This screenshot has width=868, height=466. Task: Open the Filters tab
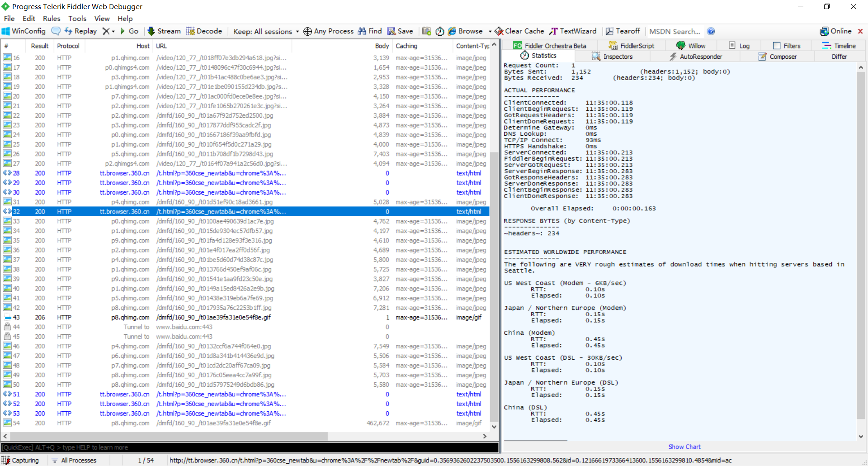[787, 46]
